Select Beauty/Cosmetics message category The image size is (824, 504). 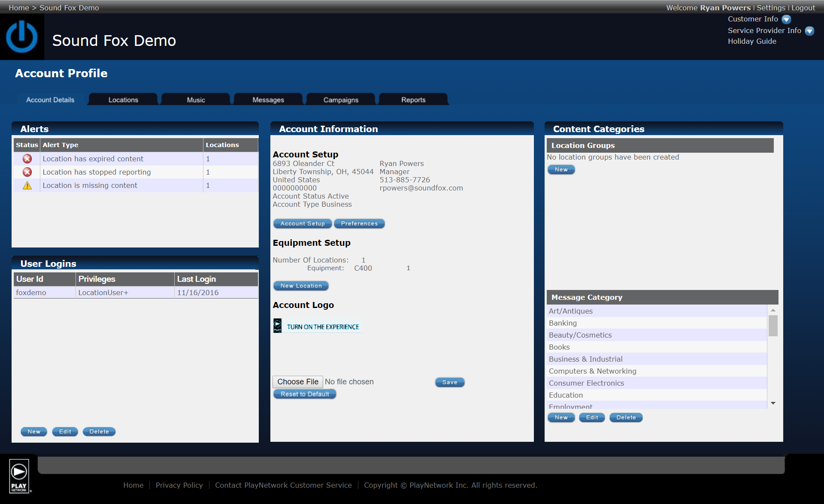(x=657, y=335)
